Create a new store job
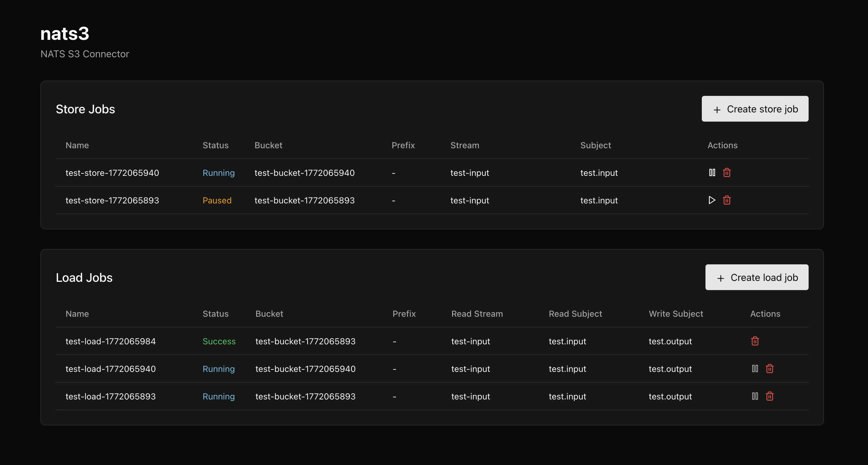The height and width of the screenshot is (465, 868). point(755,109)
